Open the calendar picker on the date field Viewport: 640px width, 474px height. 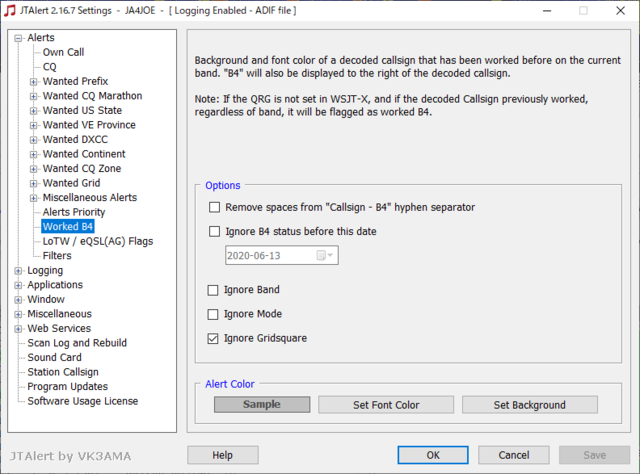pos(325,256)
